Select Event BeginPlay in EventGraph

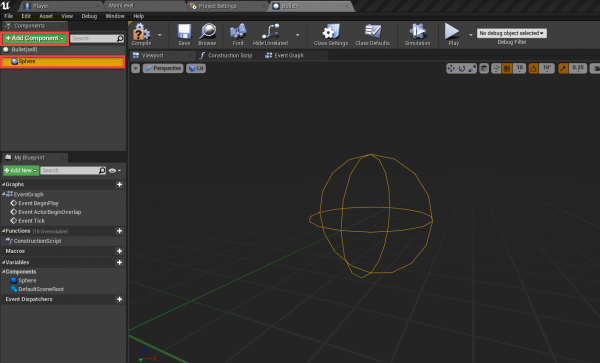[38, 203]
